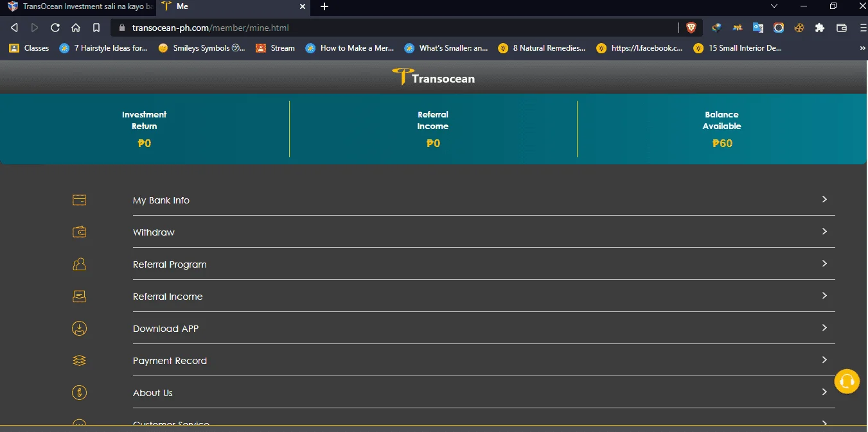Open the Payment Record link
The width and height of the screenshot is (868, 432).
(x=170, y=361)
